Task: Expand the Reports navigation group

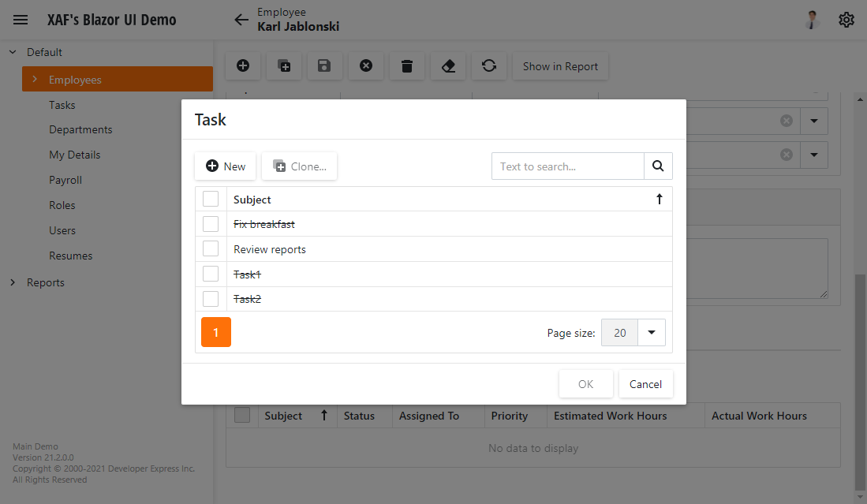Action: click(13, 282)
